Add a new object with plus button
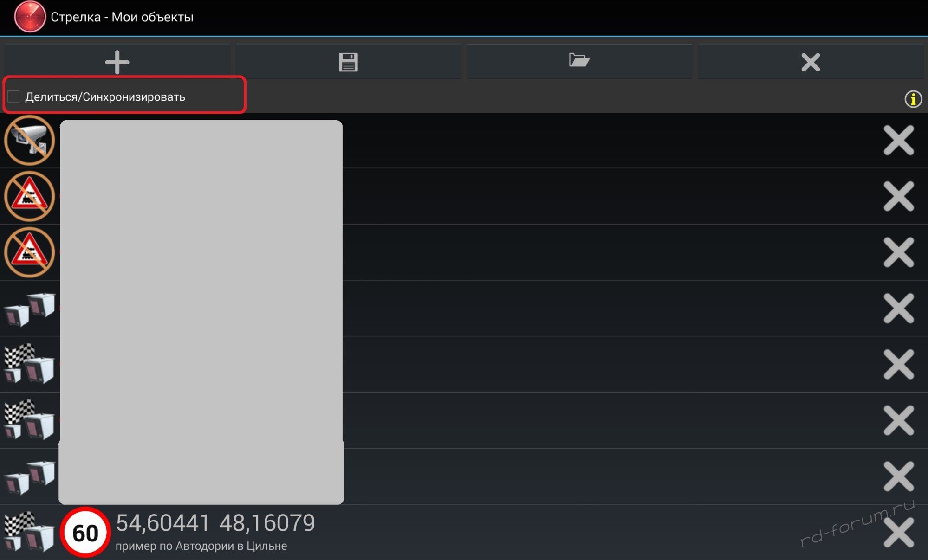The width and height of the screenshot is (928, 560). [117, 62]
